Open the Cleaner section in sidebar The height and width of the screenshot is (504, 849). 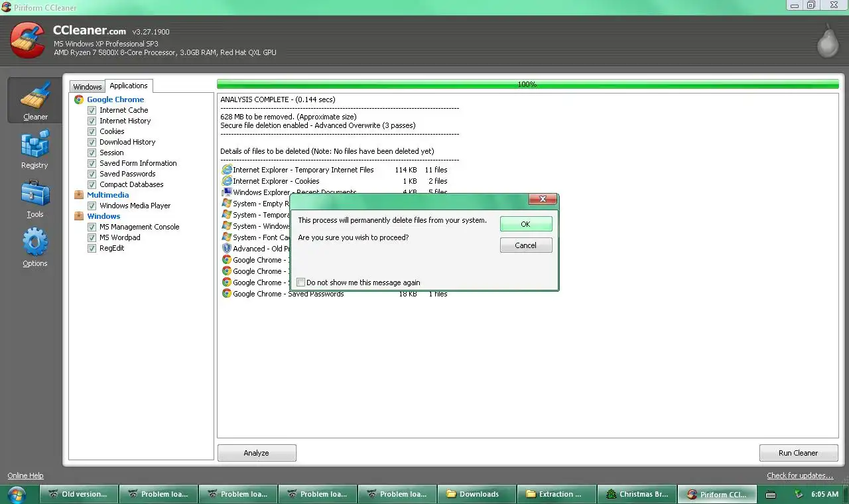[x=35, y=100]
